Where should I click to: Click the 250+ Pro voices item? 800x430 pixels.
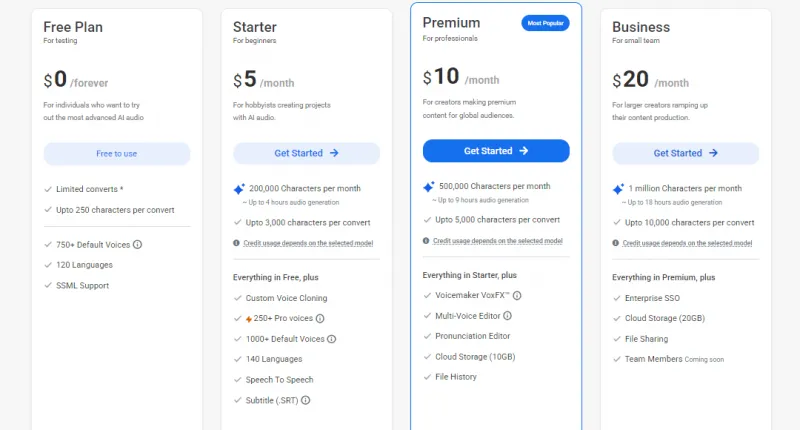pos(285,318)
